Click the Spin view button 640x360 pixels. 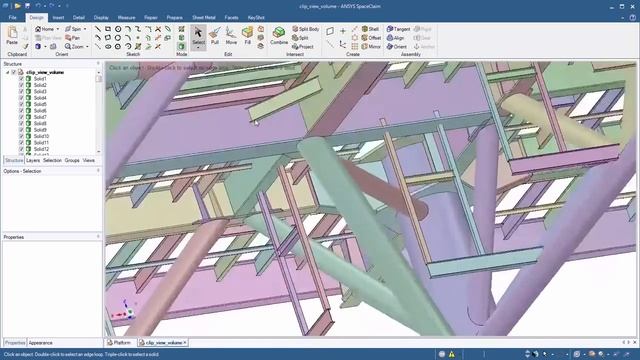[73, 29]
